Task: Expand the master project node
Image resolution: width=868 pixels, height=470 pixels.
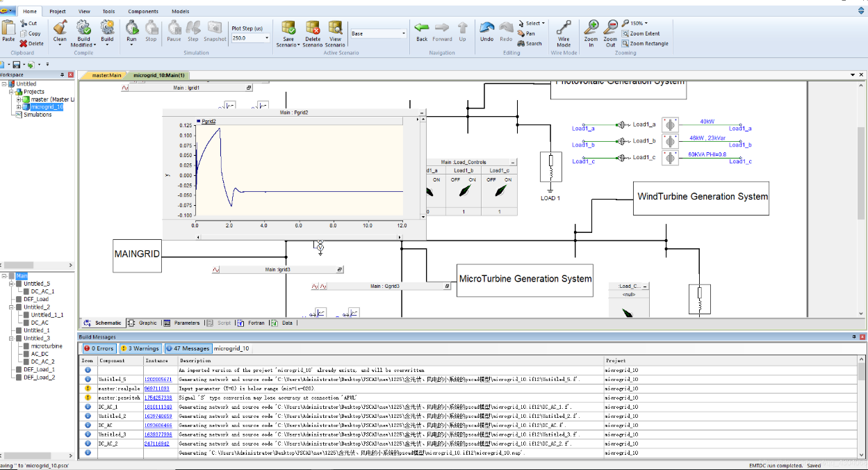Action: (19, 99)
